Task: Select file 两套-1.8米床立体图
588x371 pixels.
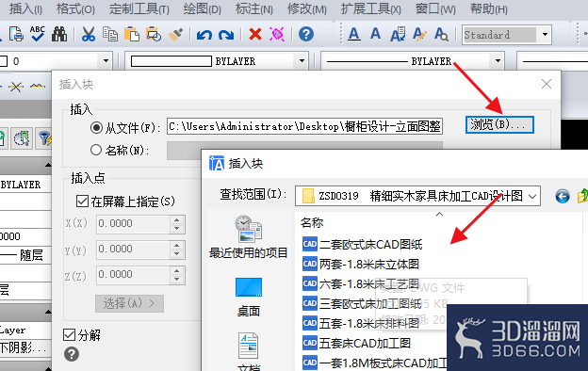Action: pyautogui.click(x=361, y=265)
